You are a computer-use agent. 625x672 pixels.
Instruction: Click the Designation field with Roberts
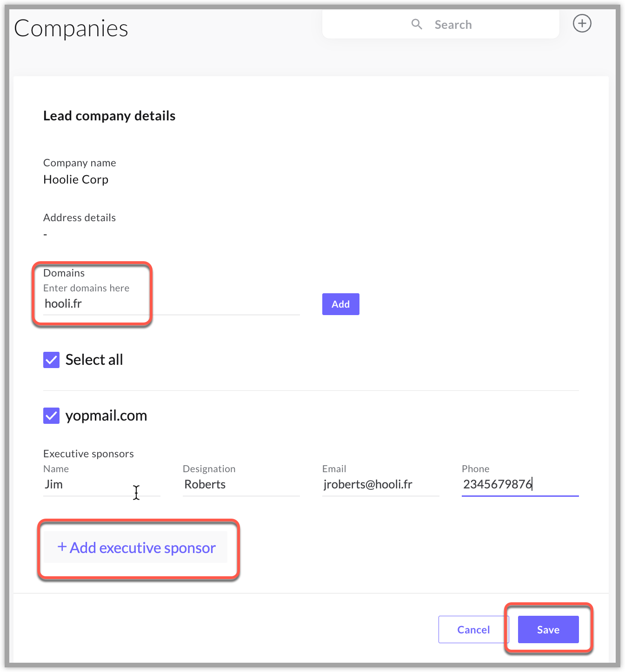pyautogui.click(x=241, y=484)
